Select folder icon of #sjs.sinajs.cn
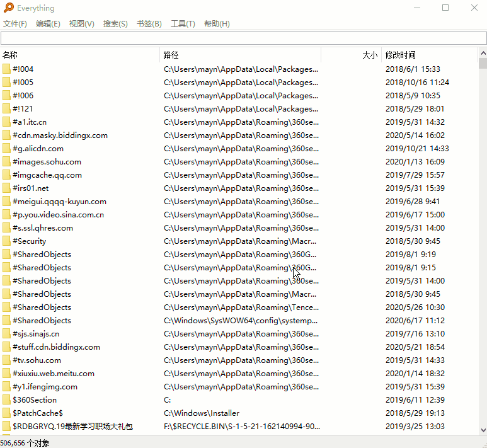 tap(6, 334)
